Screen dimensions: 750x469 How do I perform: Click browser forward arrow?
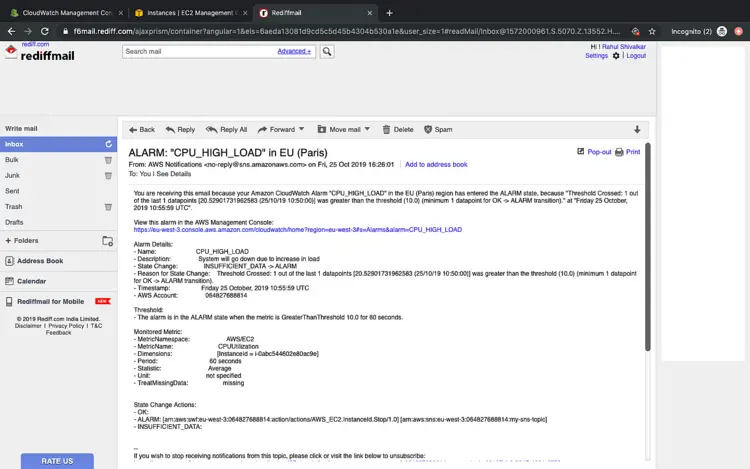click(x=28, y=32)
